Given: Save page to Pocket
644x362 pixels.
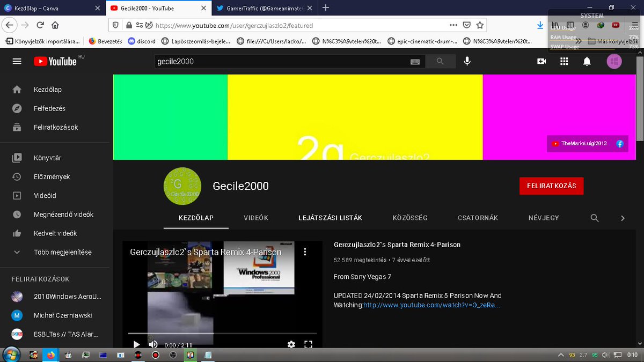Looking at the screenshot, I should pyautogui.click(x=467, y=25).
